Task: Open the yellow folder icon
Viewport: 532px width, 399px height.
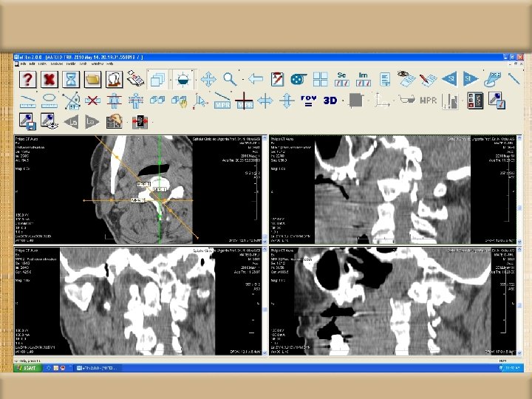Action: [92, 79]
